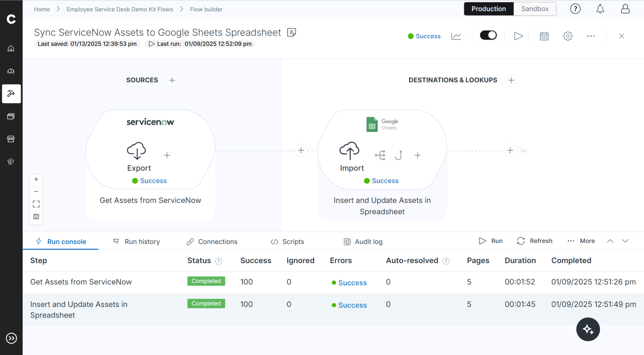Click the notes icon next to the flow title

tap(291, 32)
